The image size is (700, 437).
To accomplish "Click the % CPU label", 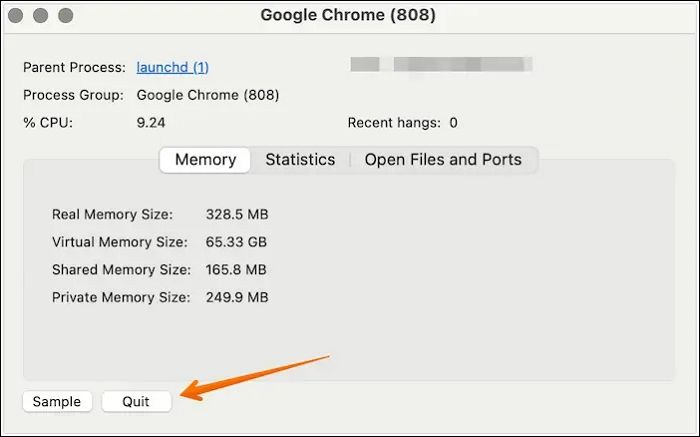I will tap(48, 123).
